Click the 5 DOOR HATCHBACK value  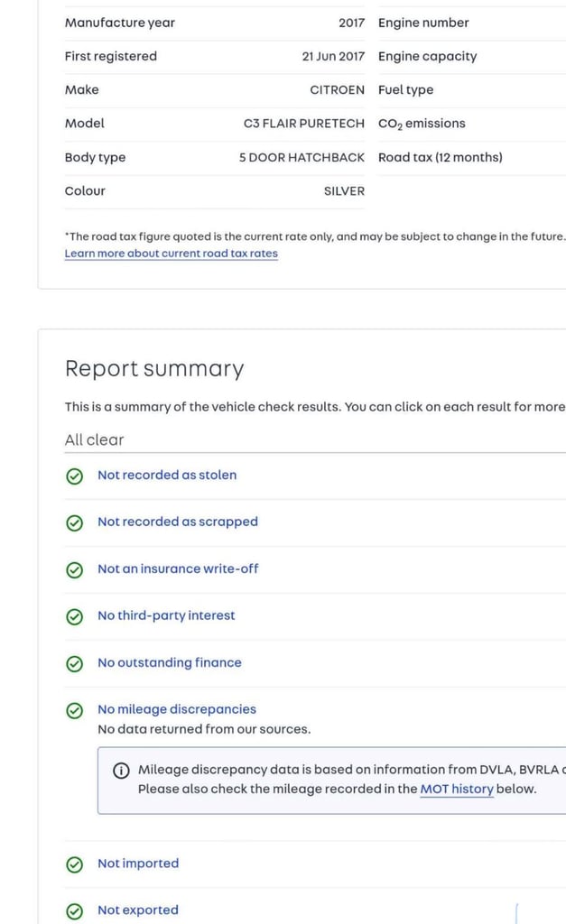(x=302, y=157)
